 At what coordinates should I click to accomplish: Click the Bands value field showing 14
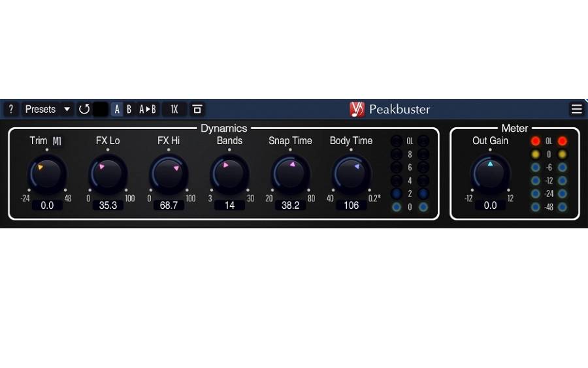[x=229, y=205]
